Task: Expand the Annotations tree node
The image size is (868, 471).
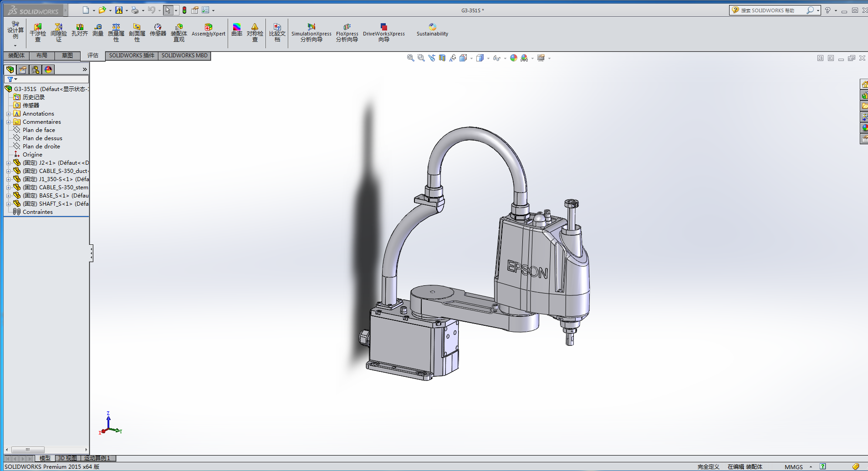Action: click(8, 114)
